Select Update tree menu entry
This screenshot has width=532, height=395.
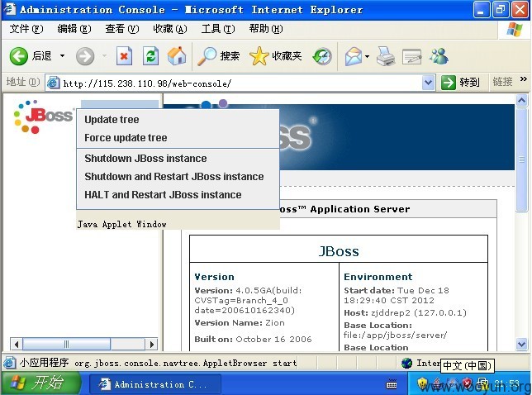coord(178,120)
